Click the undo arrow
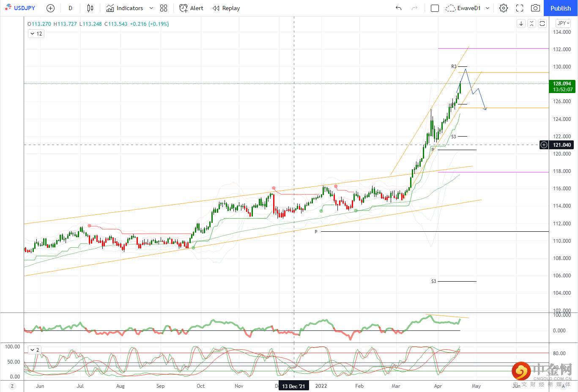578x392 pixels. tap(398, 8)
